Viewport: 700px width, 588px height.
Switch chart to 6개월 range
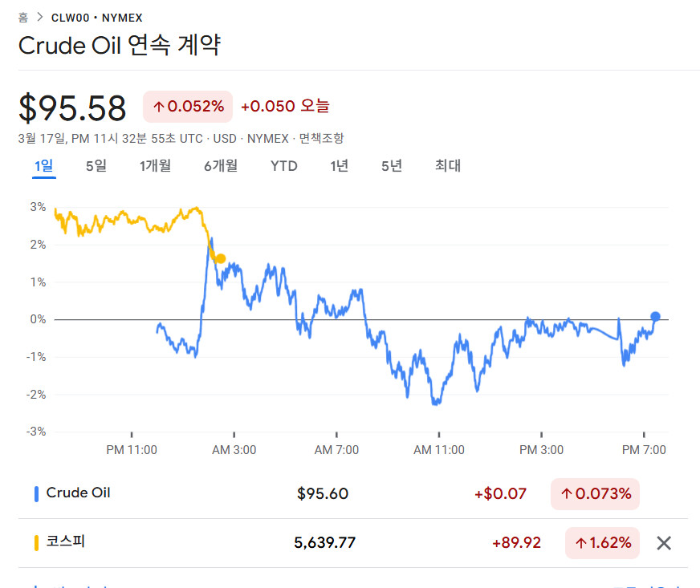coord(220,166)
